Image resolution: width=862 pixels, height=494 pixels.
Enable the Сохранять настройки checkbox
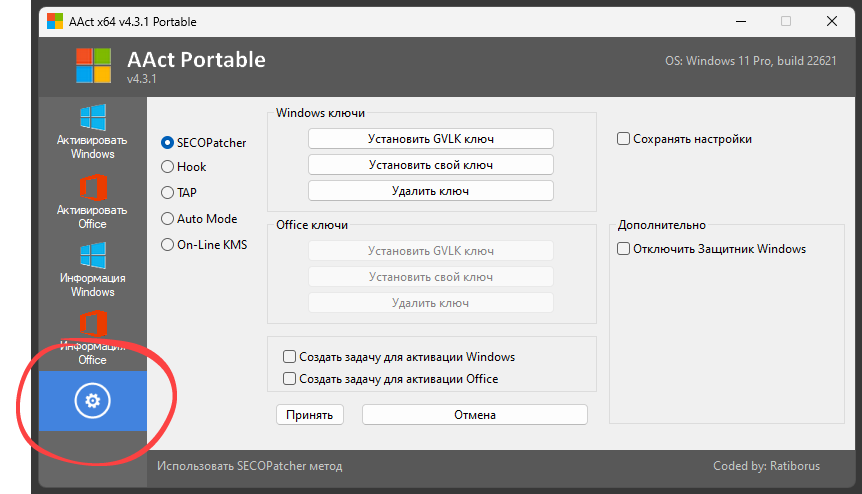(624, 140)
